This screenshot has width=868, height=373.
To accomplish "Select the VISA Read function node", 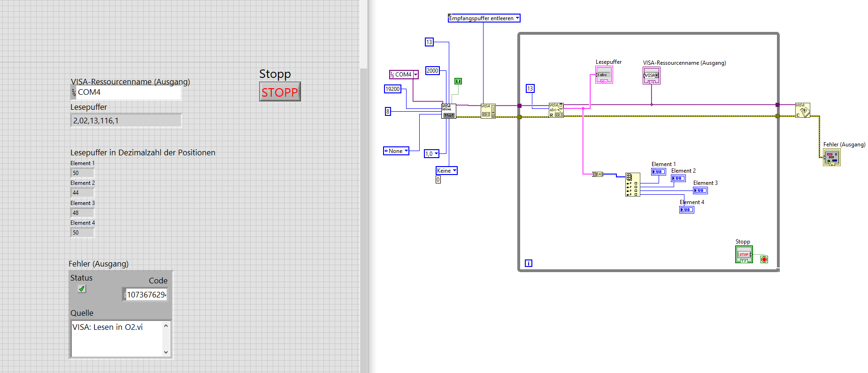I will [556, 110].
